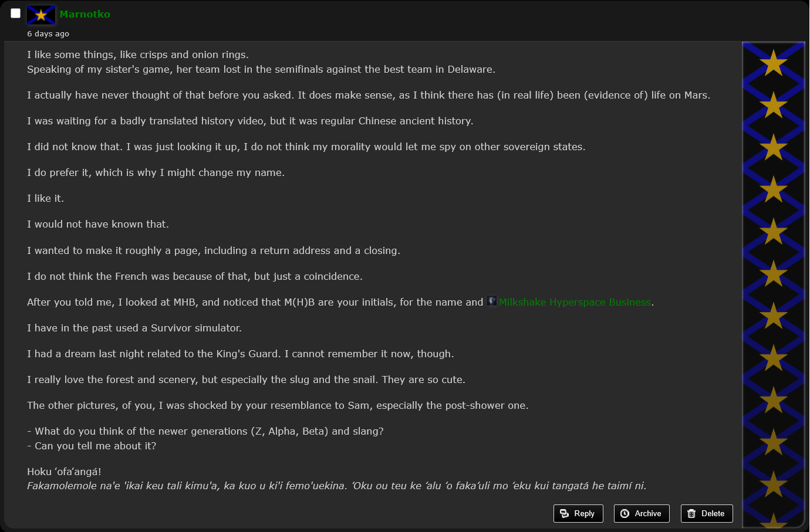Click the italic Tongan sentence at the bottom

point(336,486)
